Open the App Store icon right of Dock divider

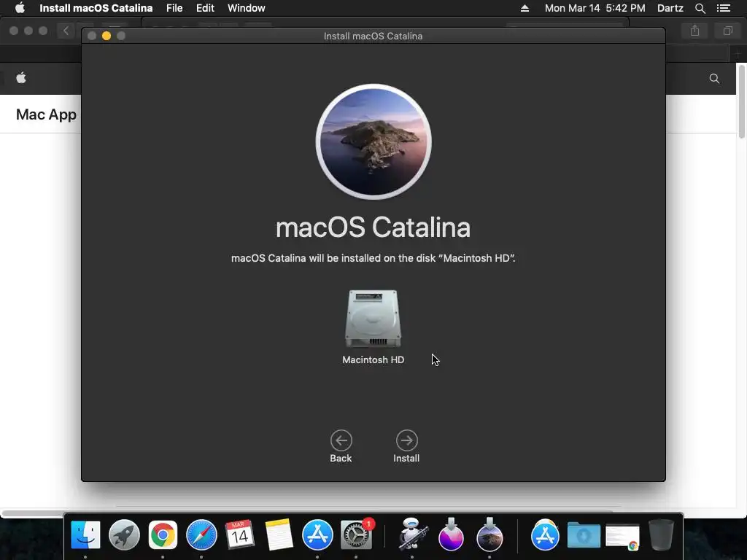pos(545,534)
